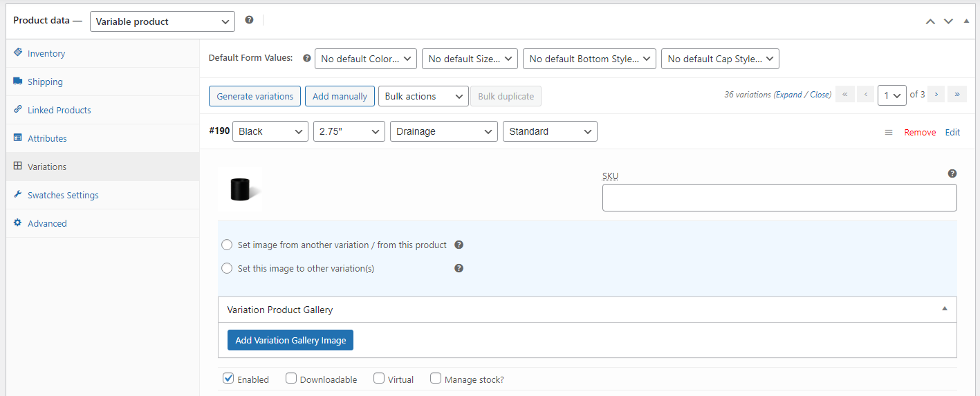
Task: Select Set image from another variation radio
Action: [x=227, y=245]
